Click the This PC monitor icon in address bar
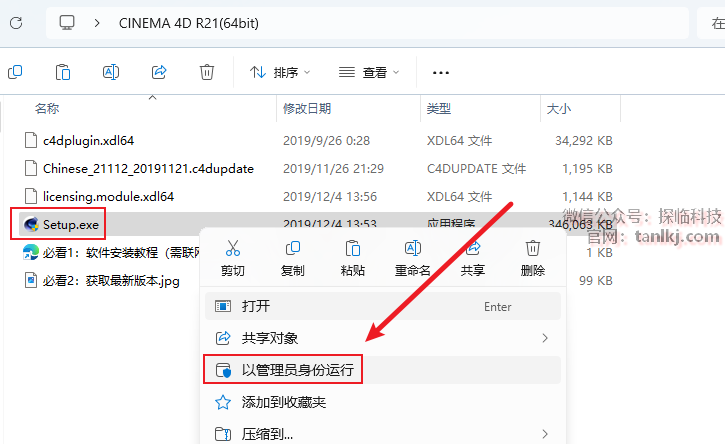 click(x=67, y=23)
